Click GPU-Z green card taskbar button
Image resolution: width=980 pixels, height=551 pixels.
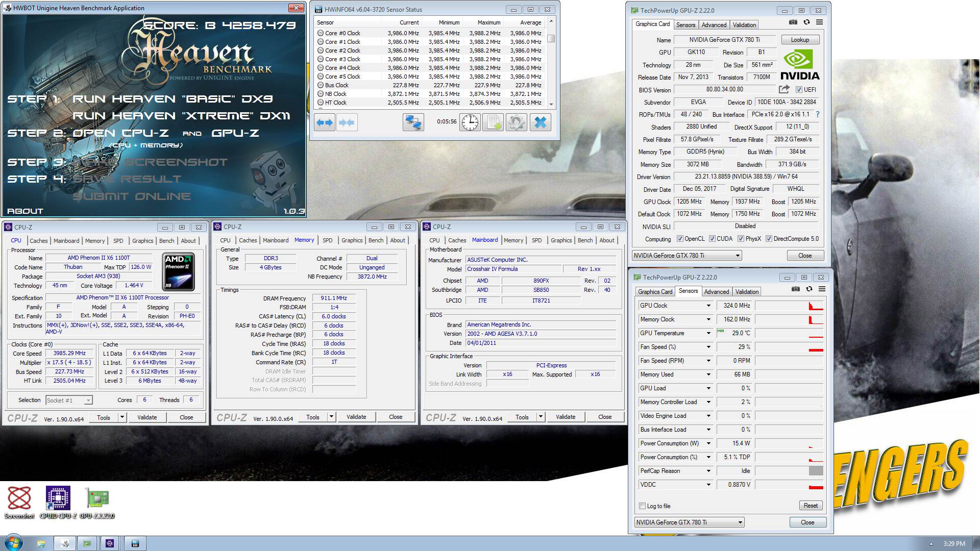(87, 543)
